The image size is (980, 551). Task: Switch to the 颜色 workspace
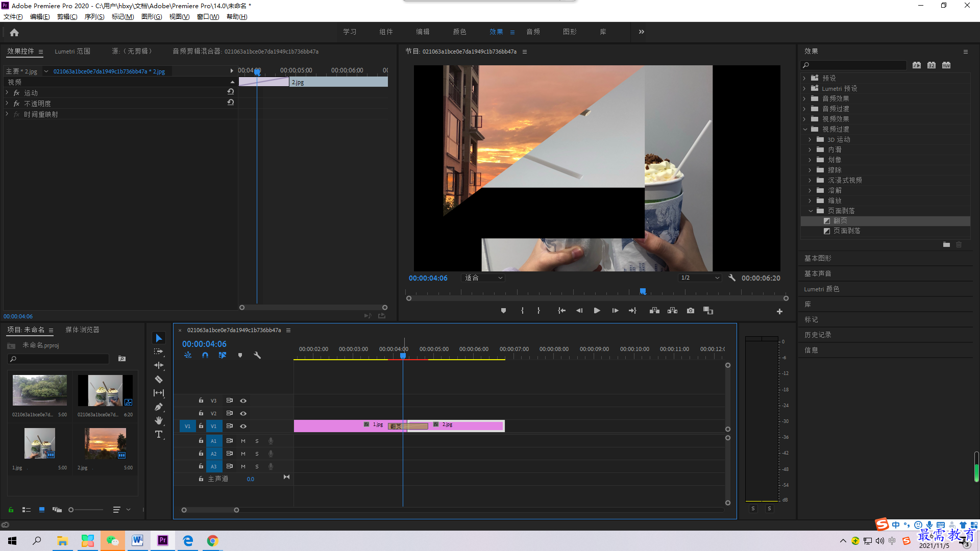[x=459, y=32]
